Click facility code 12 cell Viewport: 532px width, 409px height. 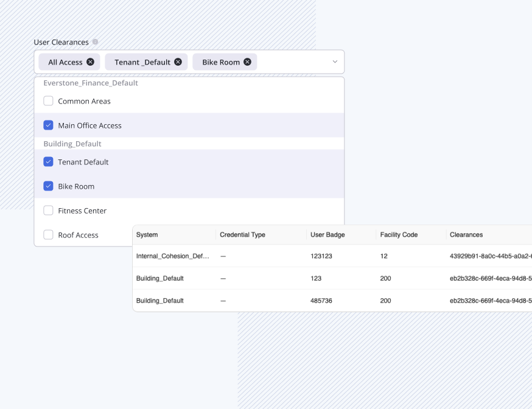click(x=383, y=256)
